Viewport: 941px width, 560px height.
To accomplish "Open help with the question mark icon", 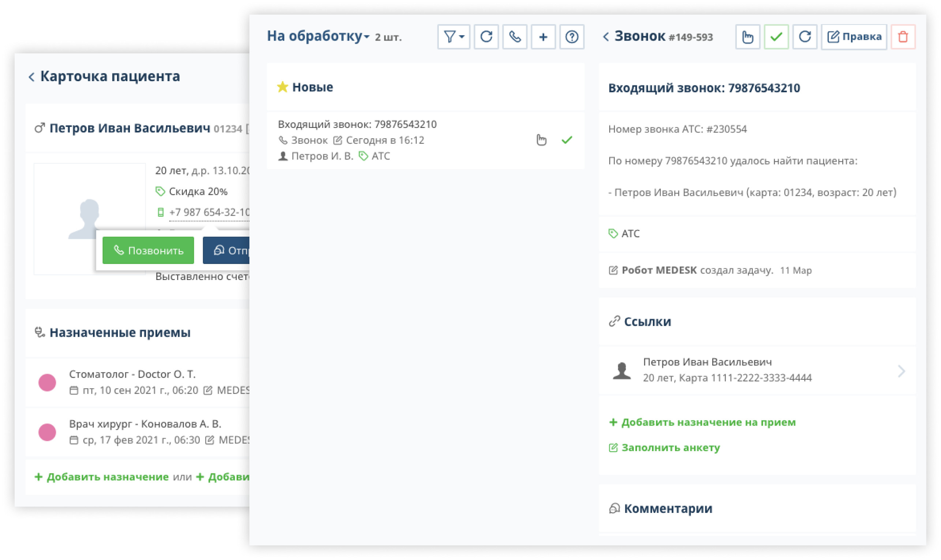I will point(572,37).
